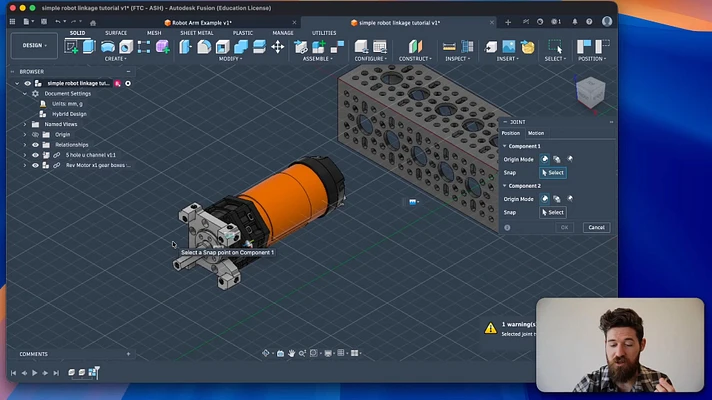Switch to the Motion tab in Joint dialog

coord(536,133)
